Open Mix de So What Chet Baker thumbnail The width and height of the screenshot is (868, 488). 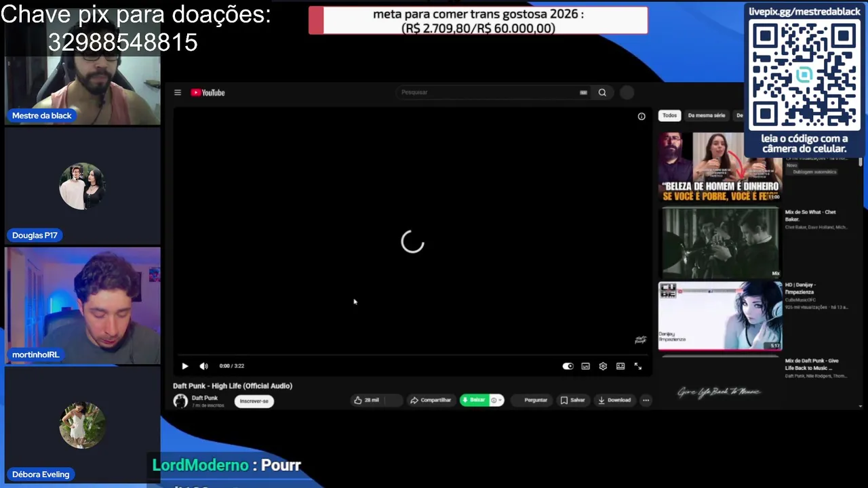pos(720,242)
